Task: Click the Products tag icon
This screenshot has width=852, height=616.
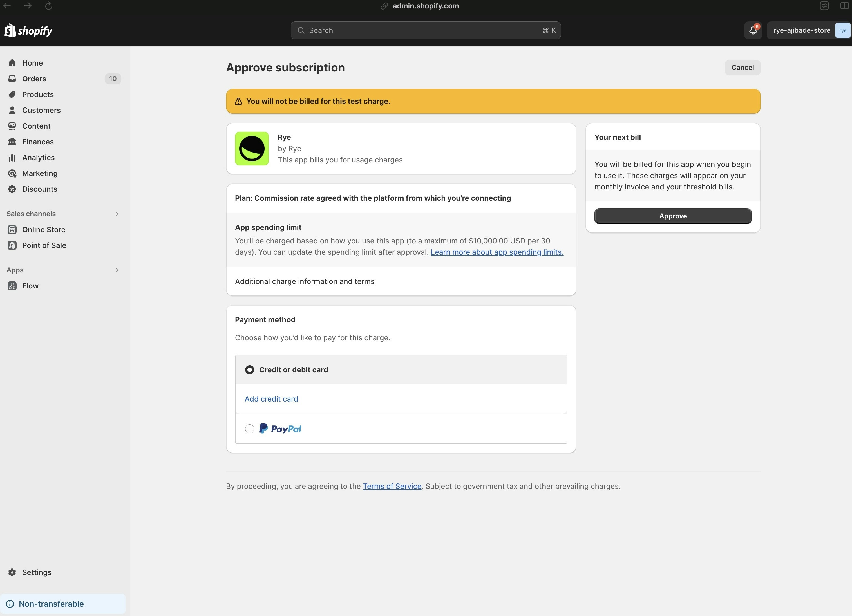Action: coord(12,94)
